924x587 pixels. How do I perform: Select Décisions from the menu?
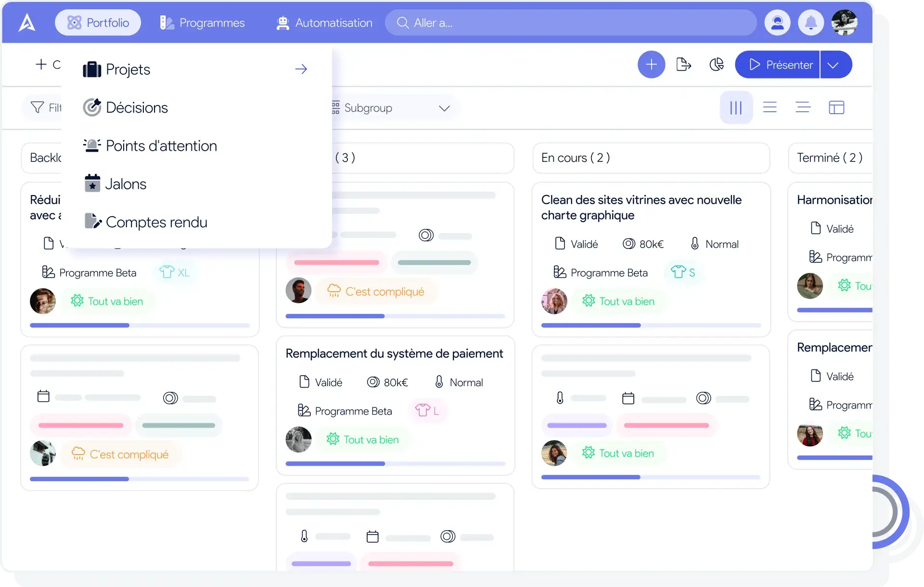coord(125,107)
